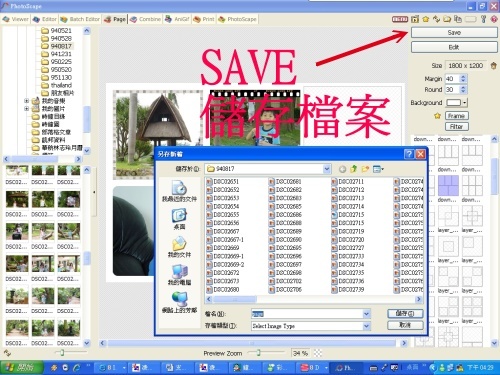Click the open folder toolbar icon
The width and height of the screenshot is (500, 375).
447,19
